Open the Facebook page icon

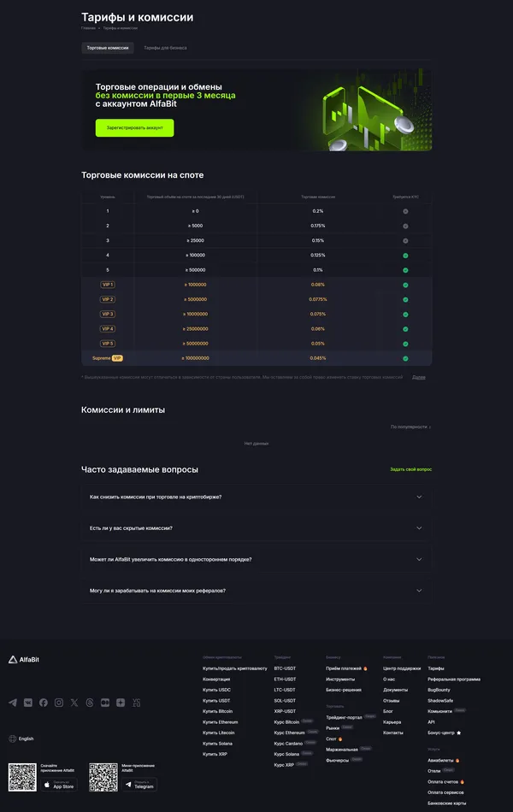(x=44, y=703)
